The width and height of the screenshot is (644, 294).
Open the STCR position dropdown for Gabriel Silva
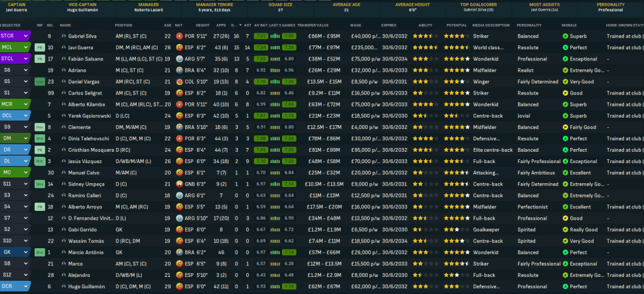pos(26,36)
